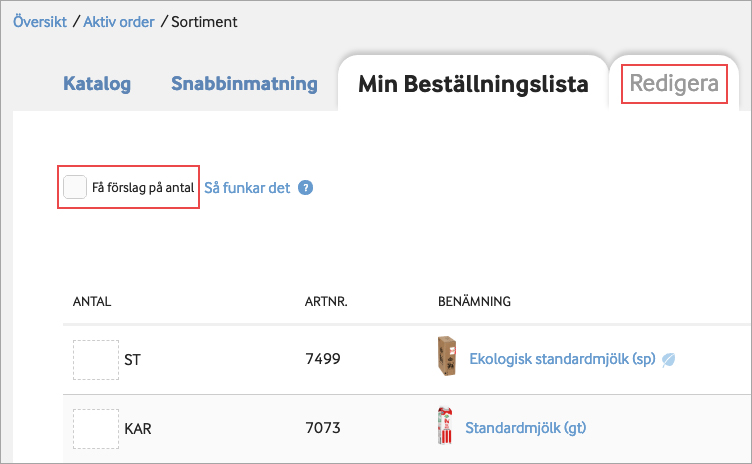
Task: Navigate to Aktiv order breadcrumb link
Action: click(x=119, y=21)
